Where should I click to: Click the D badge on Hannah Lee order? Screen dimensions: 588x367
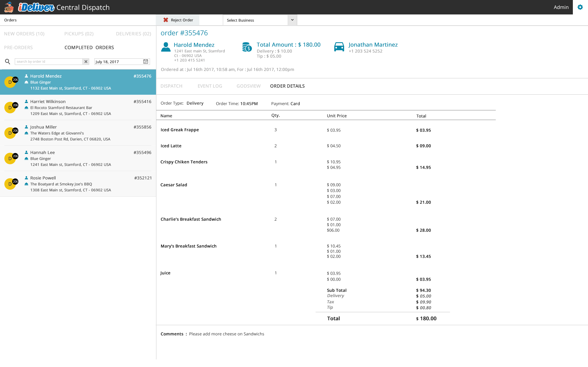[10, 158]
